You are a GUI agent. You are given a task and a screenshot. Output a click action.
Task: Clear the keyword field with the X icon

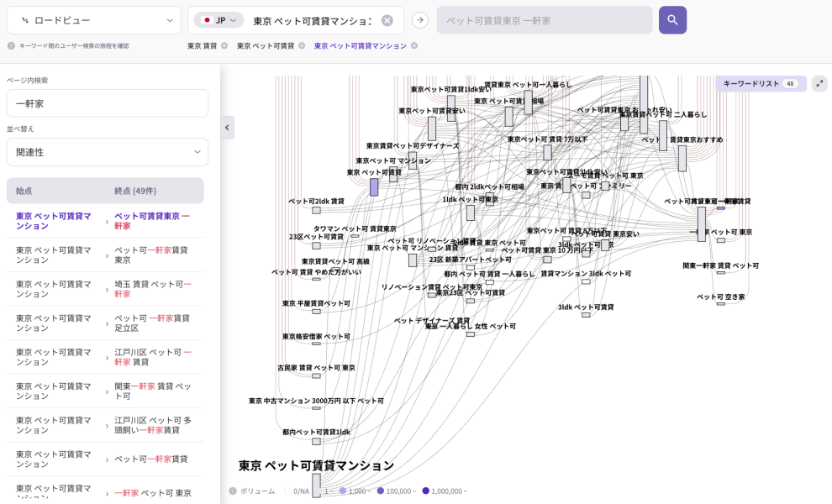coord(387,20)
